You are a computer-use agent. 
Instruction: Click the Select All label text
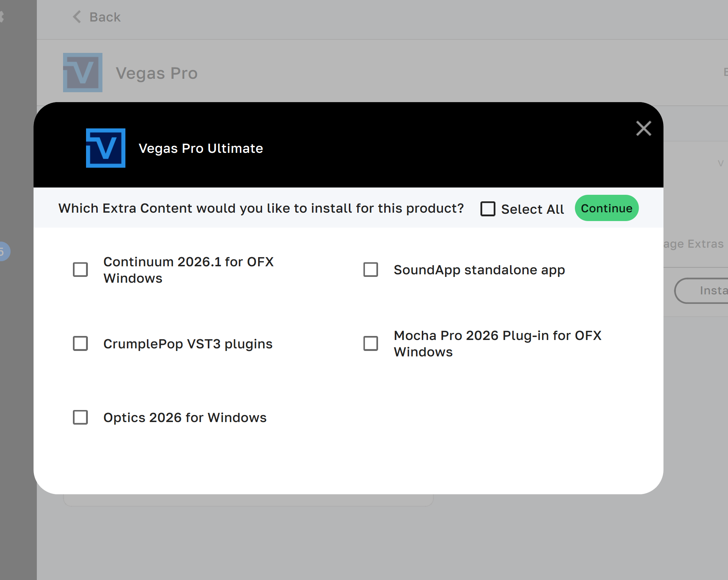tap(532, 209)
